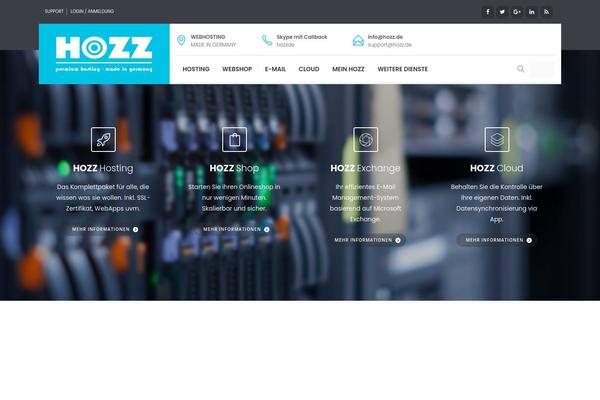Viewport: 600px width, 400px height.
Task: Click the layers icon above HOZZ Cloud
Action: 497,139
